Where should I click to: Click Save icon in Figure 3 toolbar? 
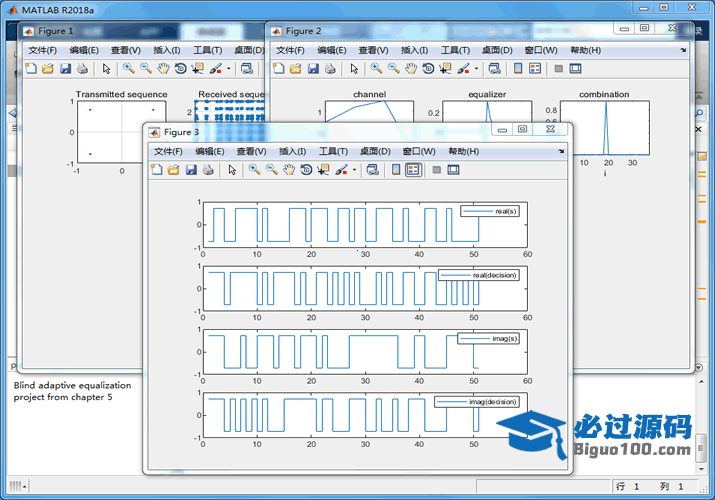191,170
